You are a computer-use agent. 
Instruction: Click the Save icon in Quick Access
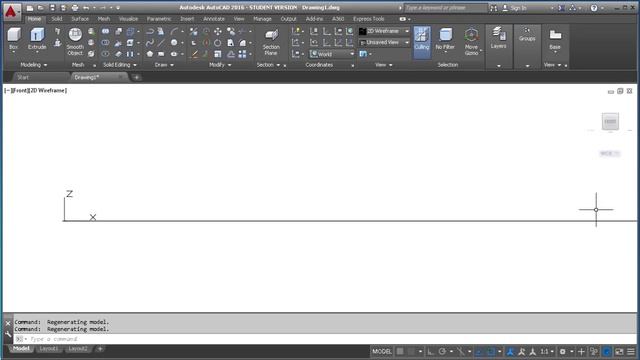coord(52,8)
